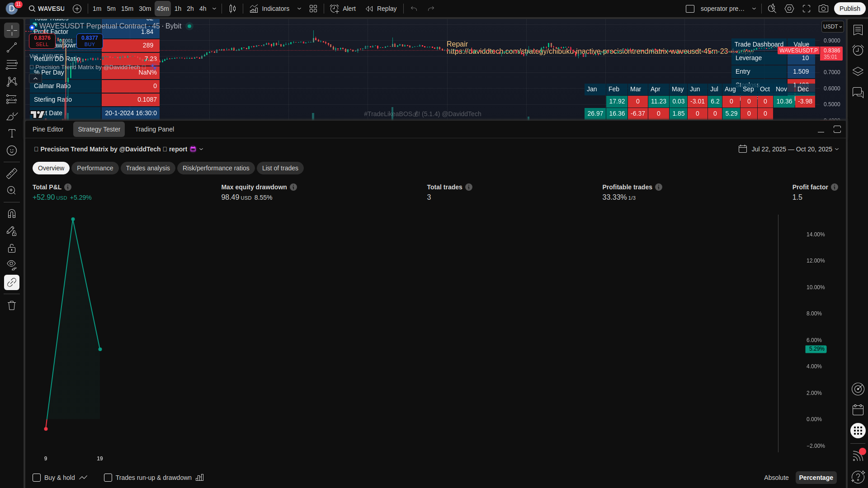This screenshot has height=488, width=868.
Task: Select the ruler measure tool
Action: [12, 173]
